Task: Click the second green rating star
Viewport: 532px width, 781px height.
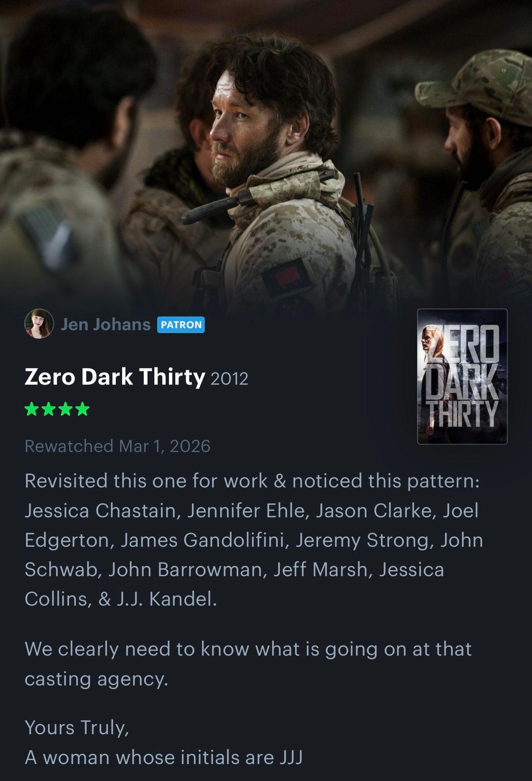Action: [48, 409]
